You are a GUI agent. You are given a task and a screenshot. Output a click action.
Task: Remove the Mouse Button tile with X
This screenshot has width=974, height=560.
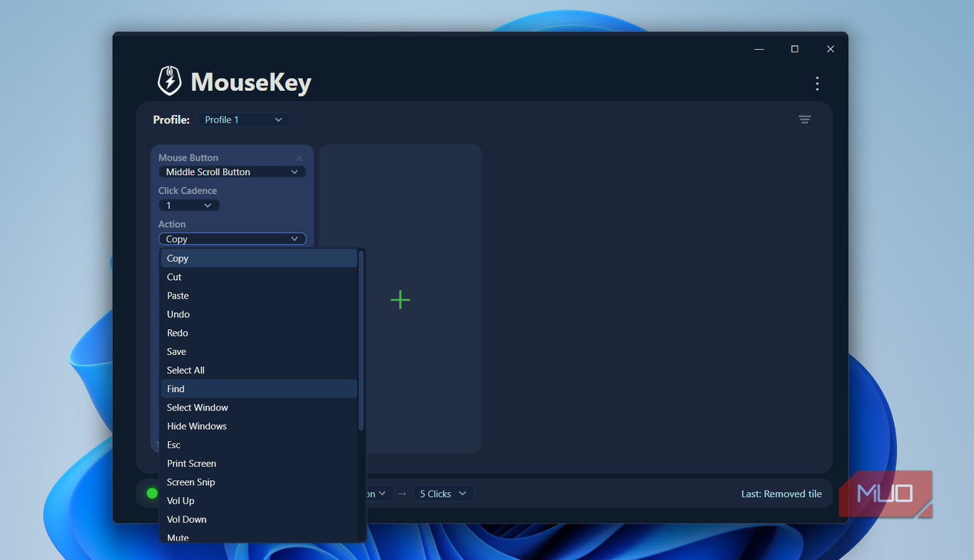pos(299,158)
